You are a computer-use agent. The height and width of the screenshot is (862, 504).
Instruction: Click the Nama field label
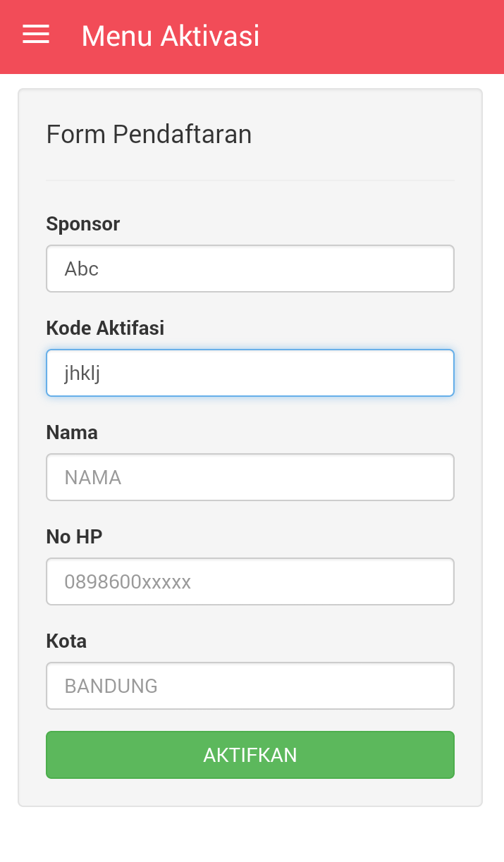coord(72,432)
